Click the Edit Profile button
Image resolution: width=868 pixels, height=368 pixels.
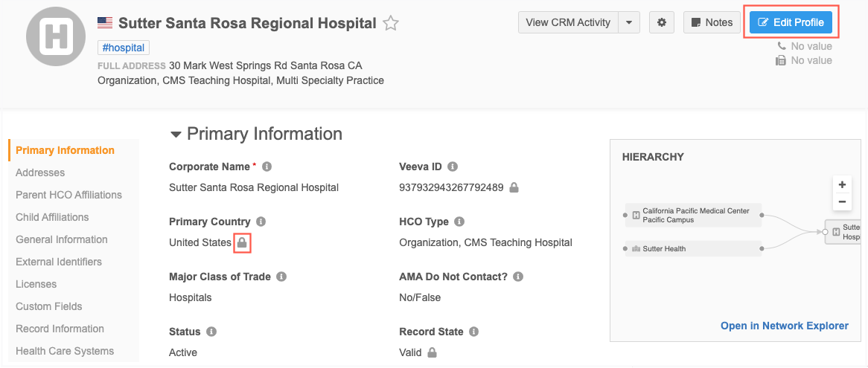coord(791,22)
